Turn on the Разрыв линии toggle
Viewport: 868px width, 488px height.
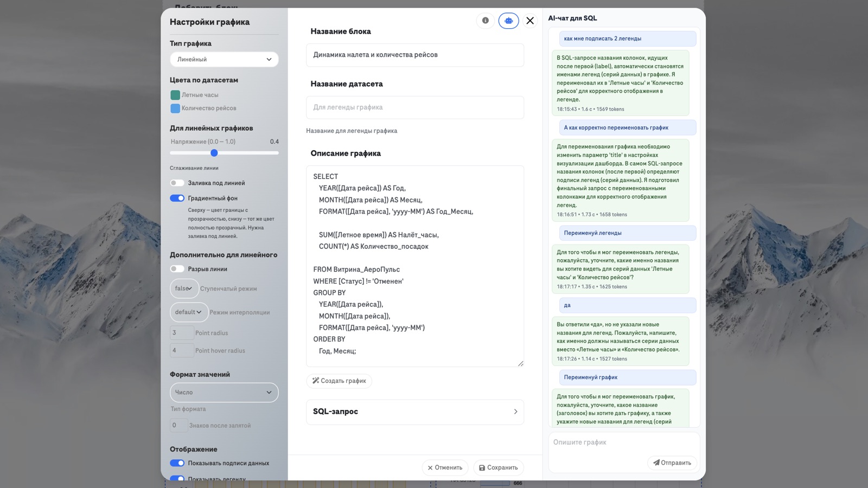tap(177, 269)
